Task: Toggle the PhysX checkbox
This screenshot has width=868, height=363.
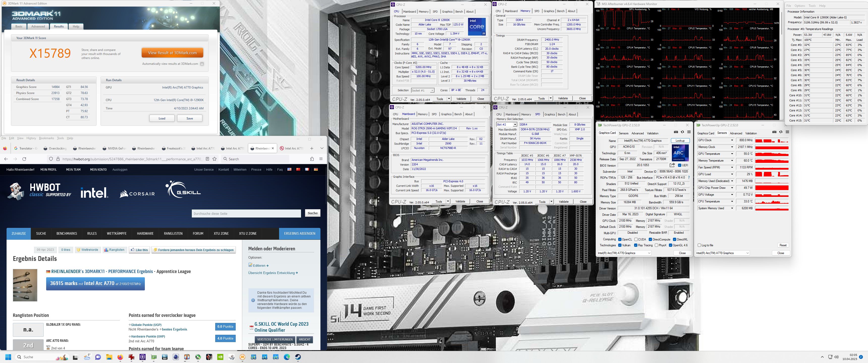Action: click(x=656, y=245)
